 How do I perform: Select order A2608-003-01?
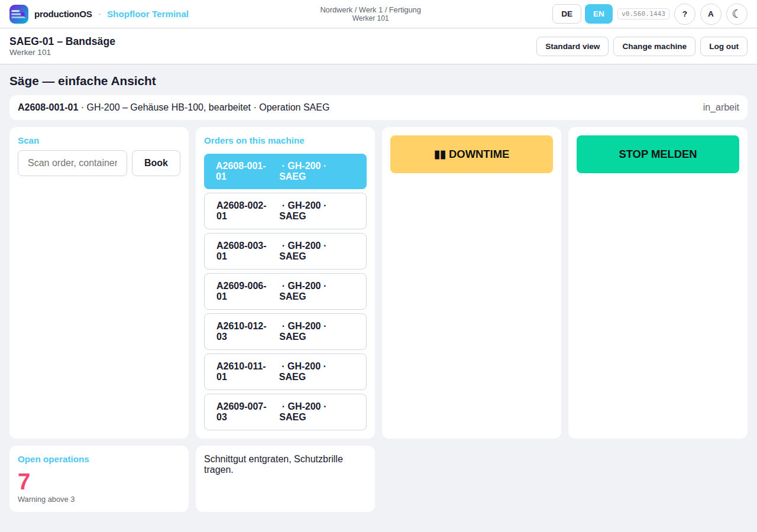coord(285,251)
